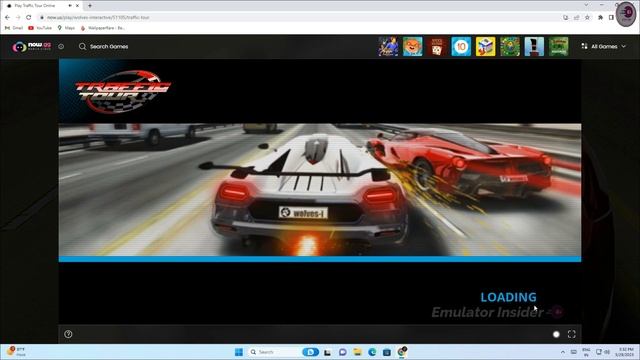Open the first game thumbnail in top bar
Image resolution: width=640 pixels, height=360 pixels.
tap(388, 47)
